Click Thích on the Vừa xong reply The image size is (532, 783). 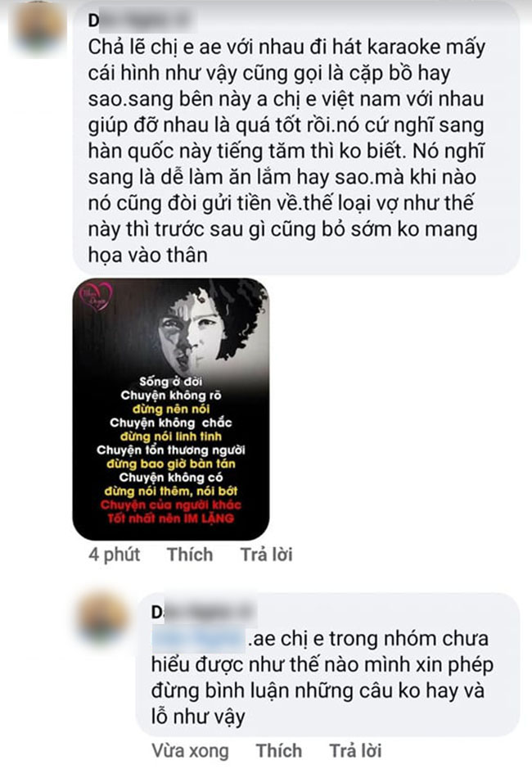coord(279,751)
